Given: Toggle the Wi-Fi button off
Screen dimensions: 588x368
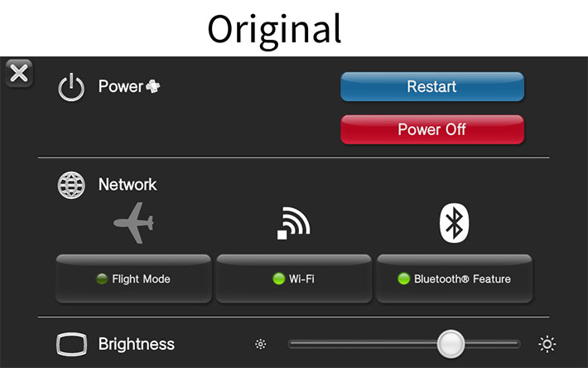Looking at the screenshot, I should pyautogui.click(x=294, y=278).
